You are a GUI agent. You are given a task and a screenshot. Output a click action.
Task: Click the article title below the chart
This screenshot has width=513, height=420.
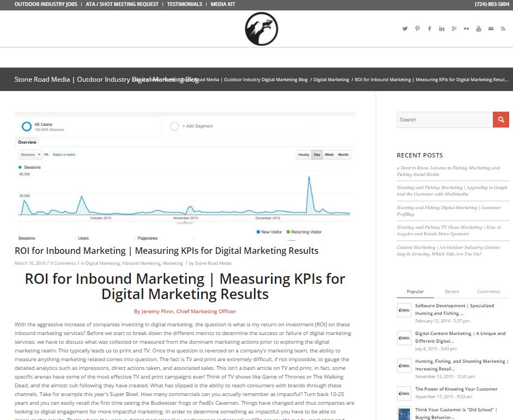coord(166,251)
